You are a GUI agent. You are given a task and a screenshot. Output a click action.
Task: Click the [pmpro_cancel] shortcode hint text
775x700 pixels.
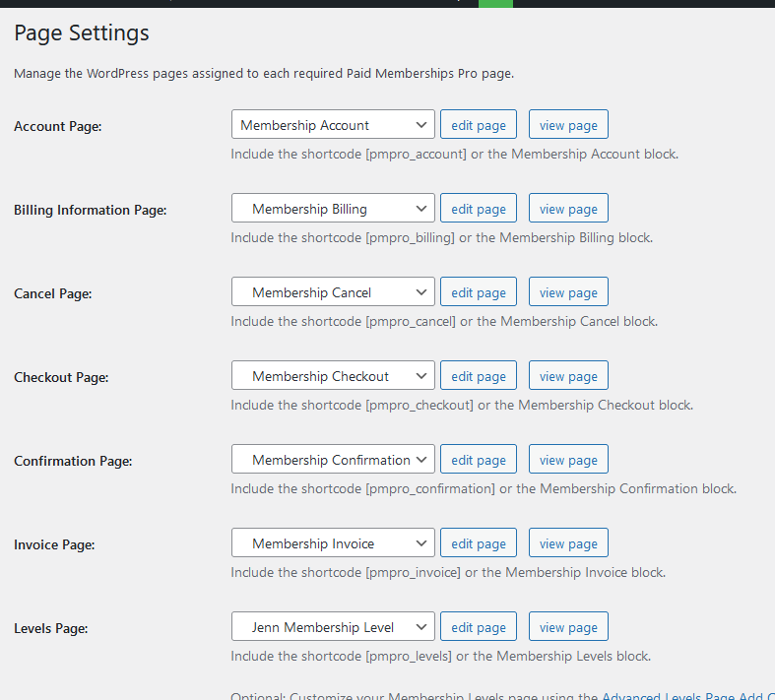(444, 321)
